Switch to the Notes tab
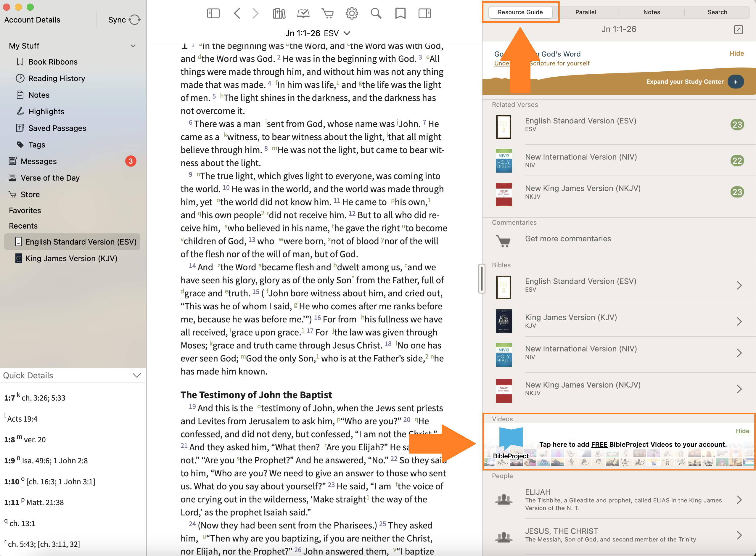756x556 pixels. tap(652, 12)
